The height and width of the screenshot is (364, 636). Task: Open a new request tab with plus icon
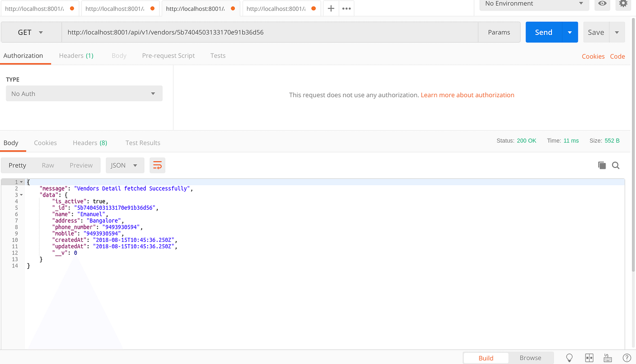(x=331, y=8)
